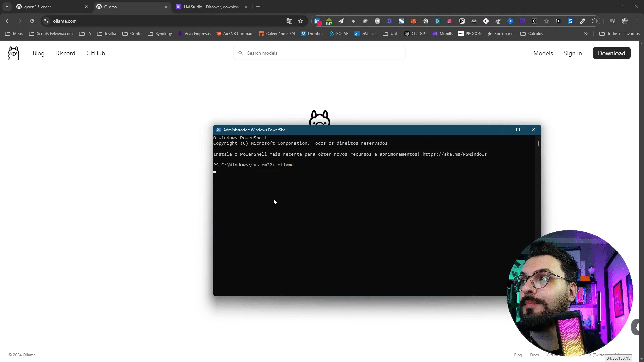Click the media control playlist icon
This screenshot has width=644, height=362.
coord(613,21)
